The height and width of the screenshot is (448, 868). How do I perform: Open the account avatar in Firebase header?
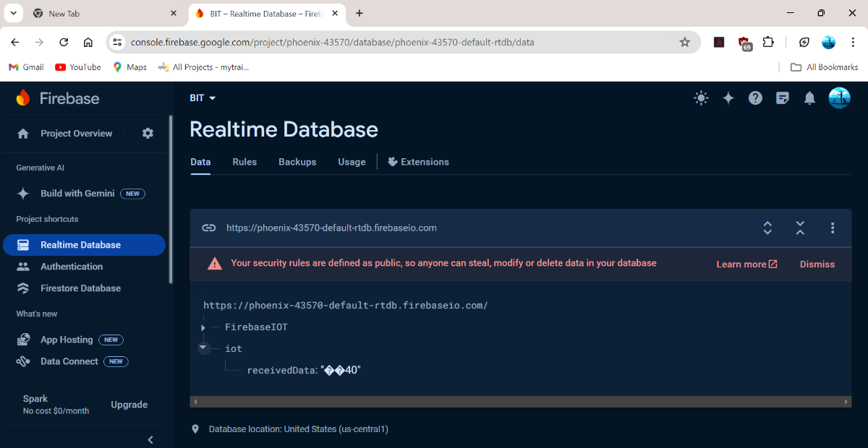coord(839,98)
